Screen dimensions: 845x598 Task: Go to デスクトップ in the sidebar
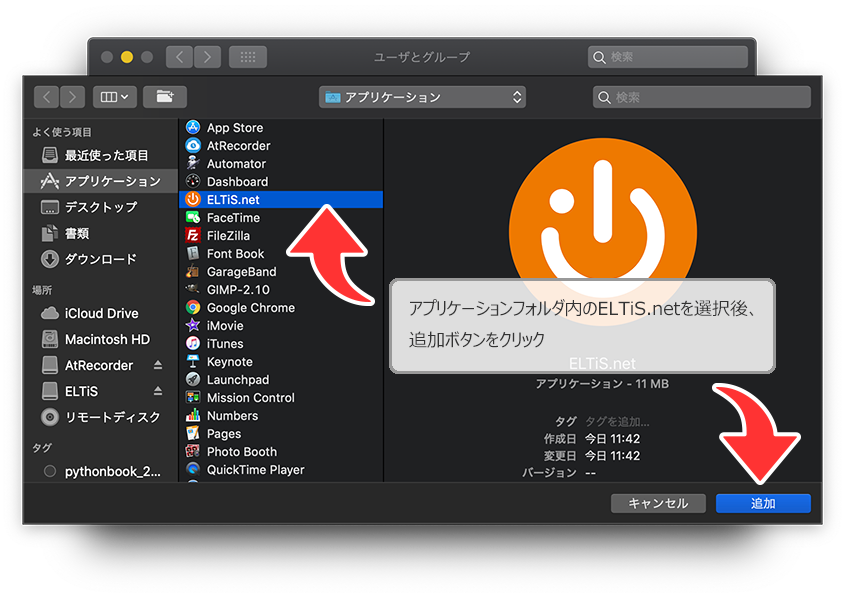pos(101,207)
